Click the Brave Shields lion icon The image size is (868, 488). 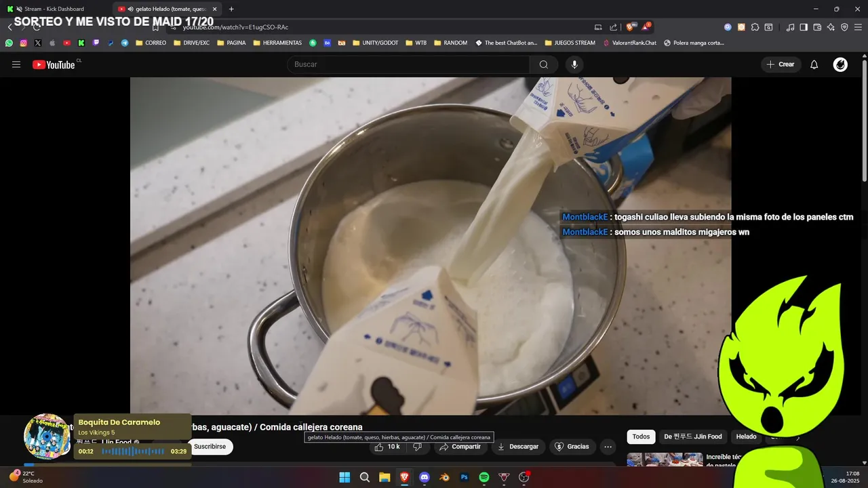click(631, 27)
